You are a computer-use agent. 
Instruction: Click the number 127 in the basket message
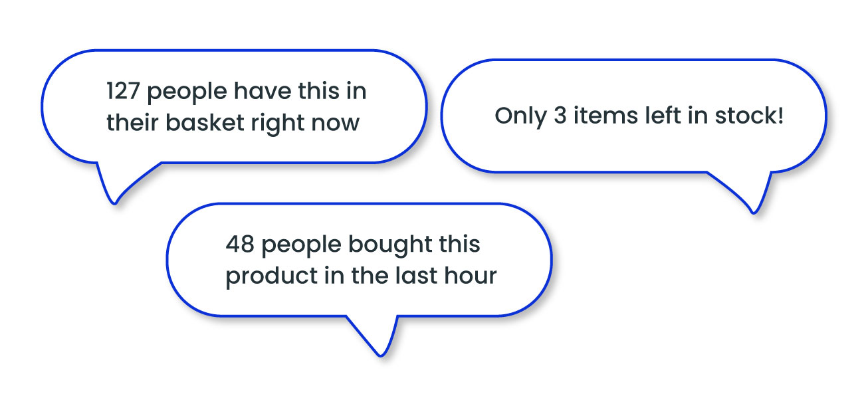[123, 91]
